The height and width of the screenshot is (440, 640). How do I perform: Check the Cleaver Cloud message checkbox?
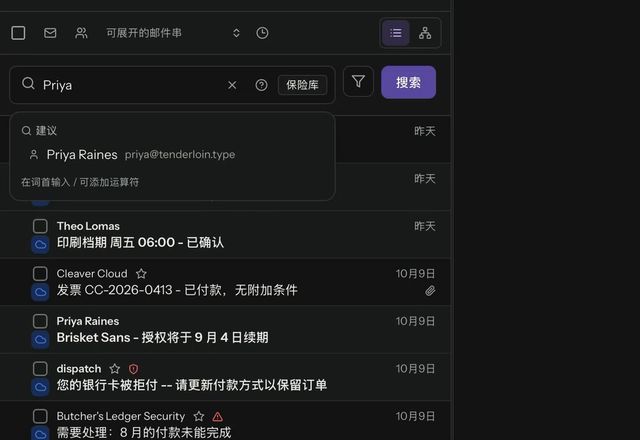click(x=40, y=273)
